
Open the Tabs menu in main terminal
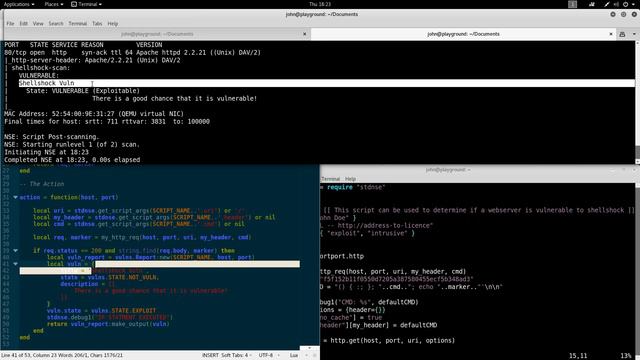tap(97, 24)
